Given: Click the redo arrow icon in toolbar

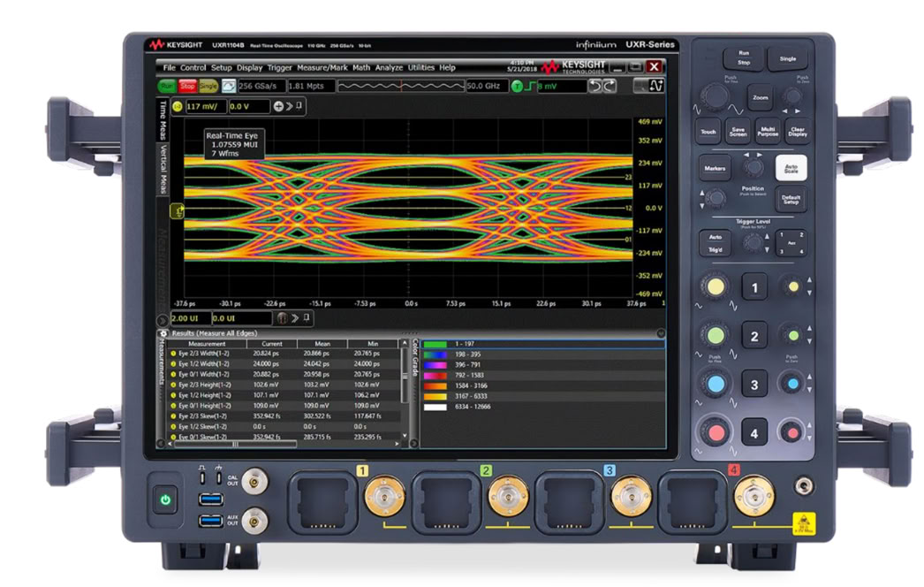Looking at the screenshot, I should click(610, 86).
